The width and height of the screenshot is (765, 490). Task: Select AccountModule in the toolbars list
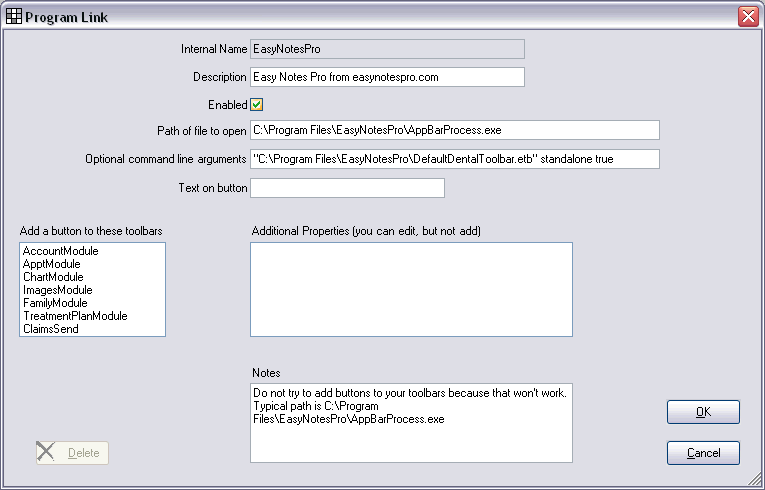tap(61, 251)
